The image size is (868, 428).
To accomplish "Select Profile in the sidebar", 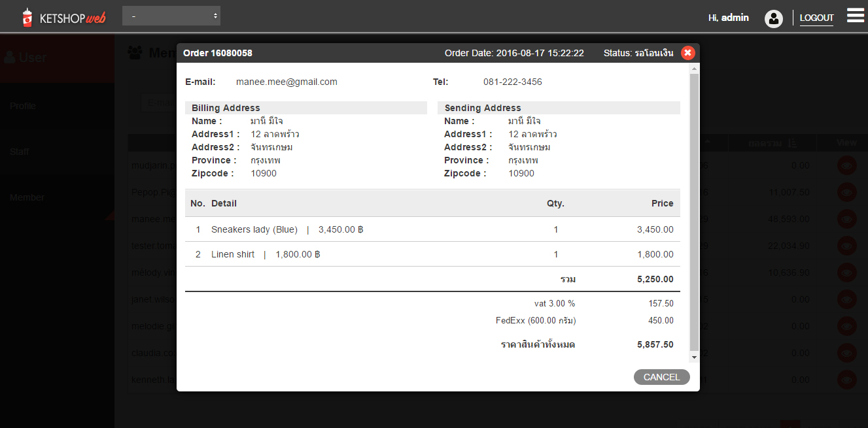I will 23,106.
